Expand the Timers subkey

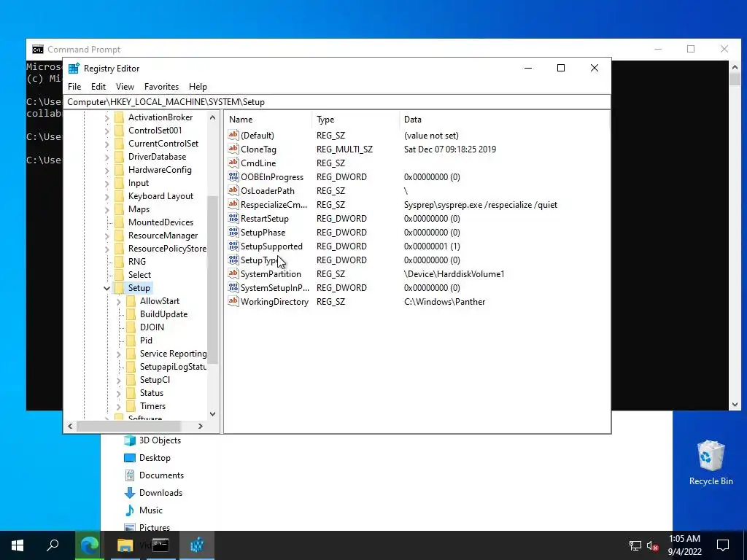tap(119, 406)
